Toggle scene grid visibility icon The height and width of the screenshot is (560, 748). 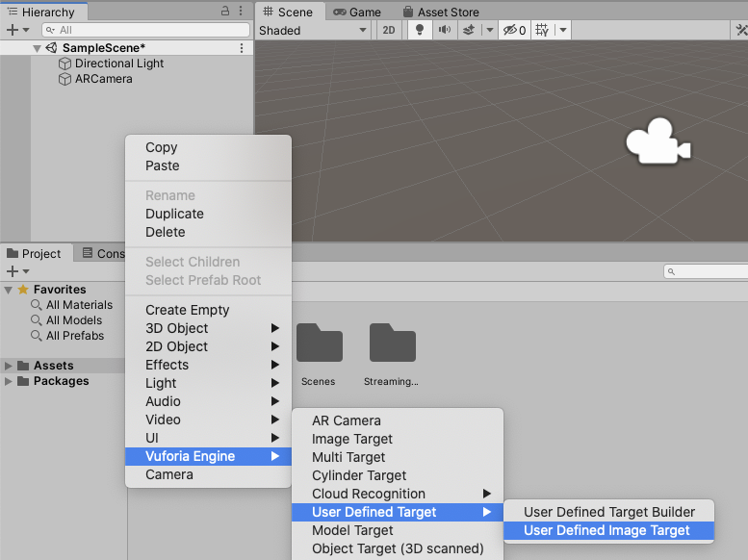coord(542,30)
